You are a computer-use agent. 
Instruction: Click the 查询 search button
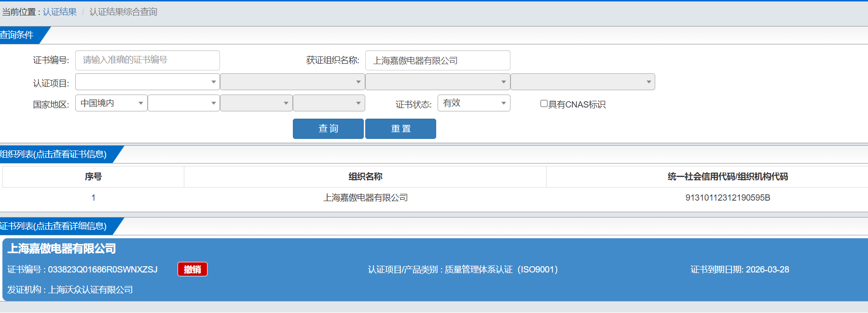pos(328,129)
